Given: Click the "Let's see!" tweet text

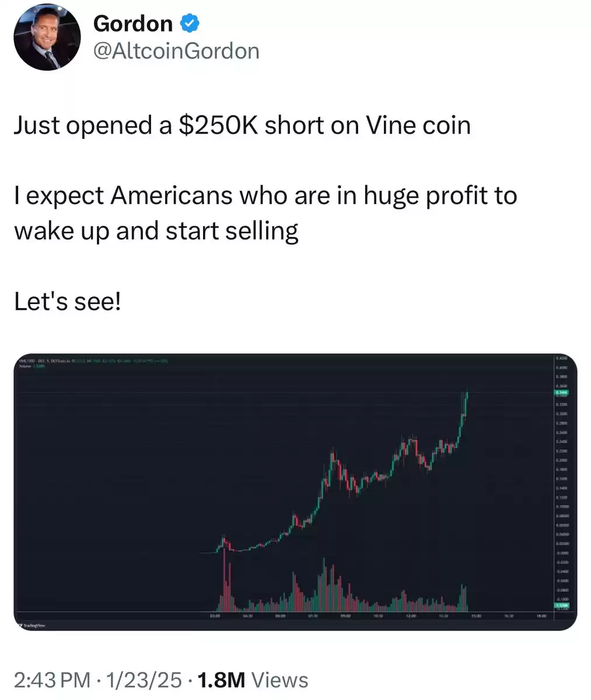Looking at the screenshot, I should tap(67, 302).
